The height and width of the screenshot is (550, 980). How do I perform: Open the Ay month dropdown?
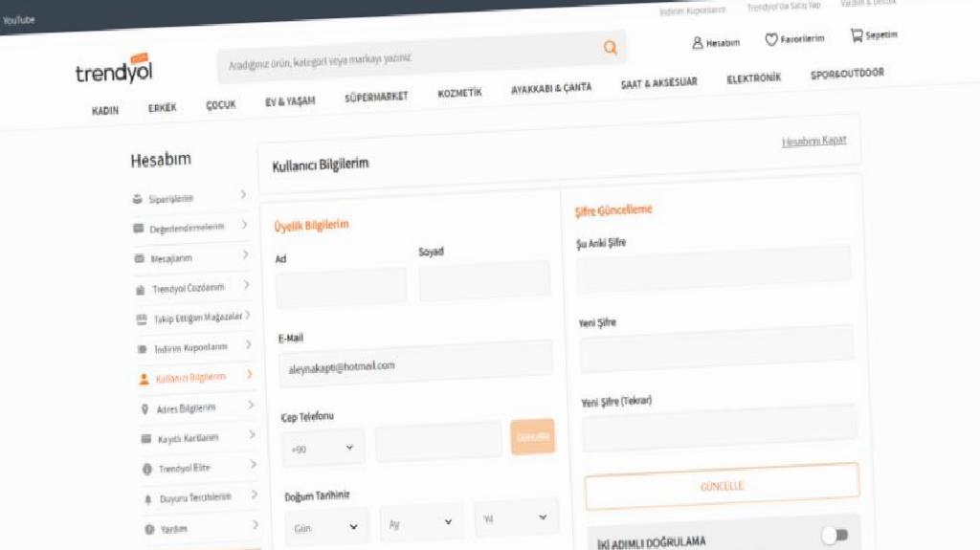point(421,523)
